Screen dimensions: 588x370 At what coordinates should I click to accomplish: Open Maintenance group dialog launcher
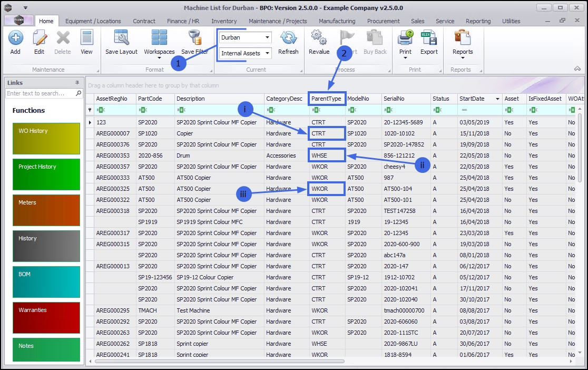[98, 71]
